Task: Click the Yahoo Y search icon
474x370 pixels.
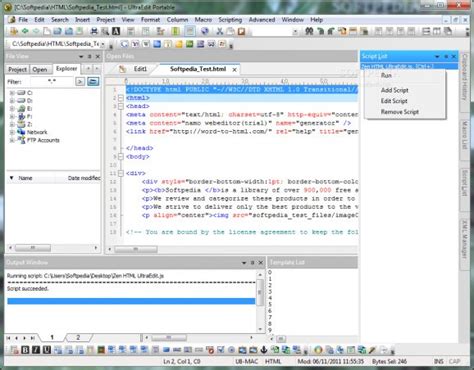Action: point(135,44)
